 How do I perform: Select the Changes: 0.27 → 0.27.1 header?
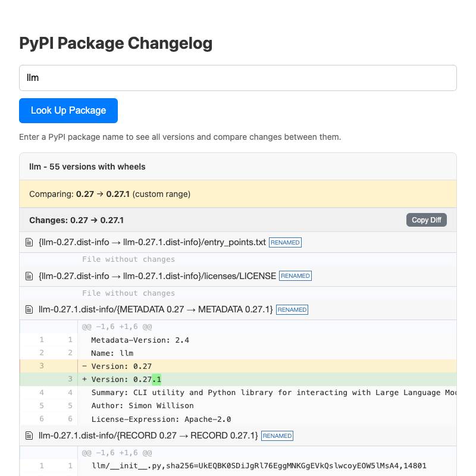pyautogui.click(x=76, y=220)
